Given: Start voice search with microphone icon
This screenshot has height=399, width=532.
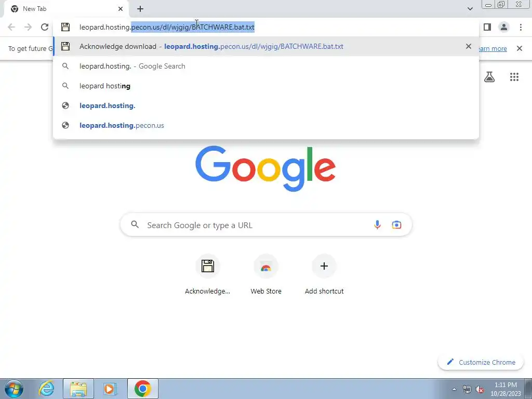Looking at the screenshot, I should point(377,224).
